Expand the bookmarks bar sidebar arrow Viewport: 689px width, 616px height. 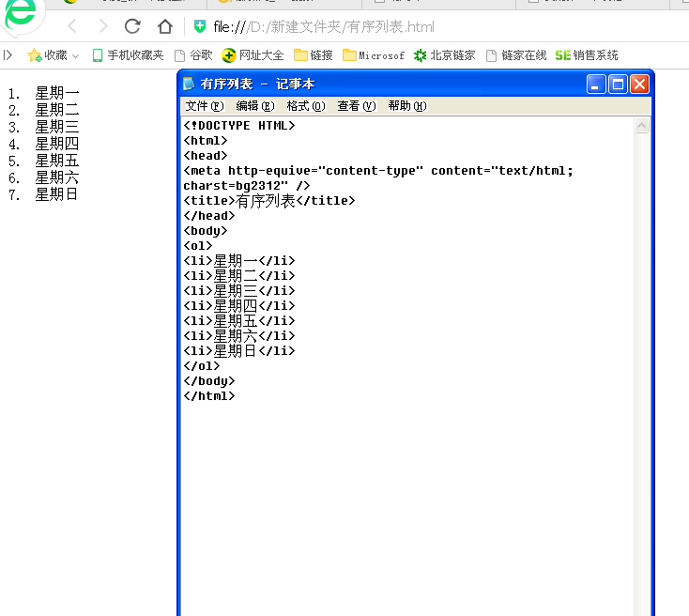point(8,55)
